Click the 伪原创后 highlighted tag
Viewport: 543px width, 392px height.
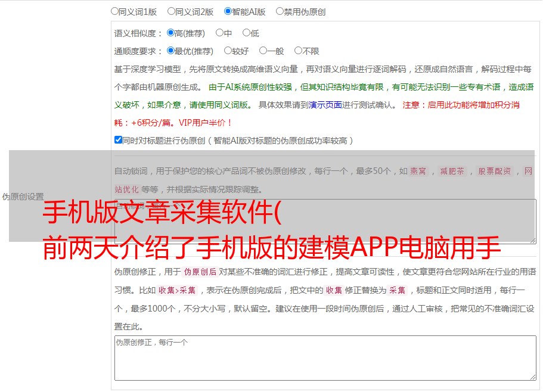(200, 272)
